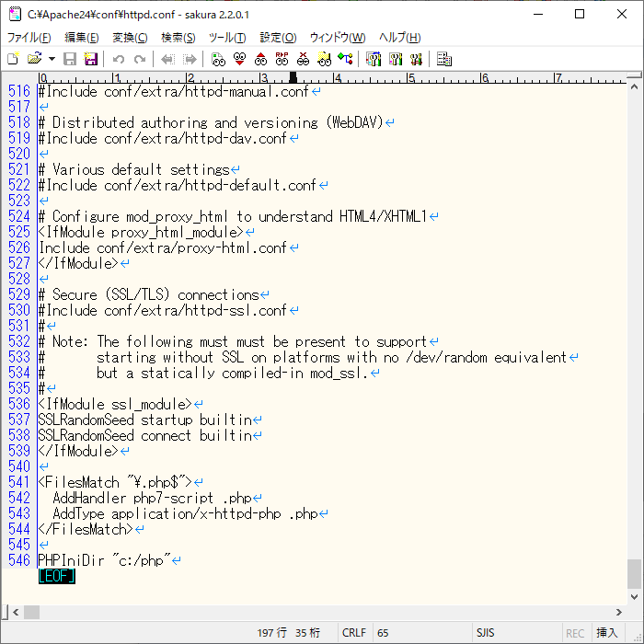The image size is (644, 644).
Task: Click the Search binoculars toolbar icon
Action: point(218,59)
